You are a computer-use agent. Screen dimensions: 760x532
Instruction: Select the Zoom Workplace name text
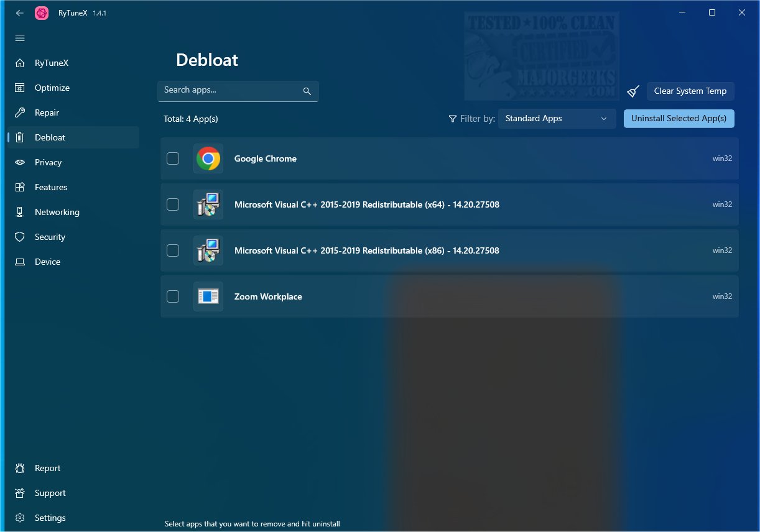coord(268,297)
